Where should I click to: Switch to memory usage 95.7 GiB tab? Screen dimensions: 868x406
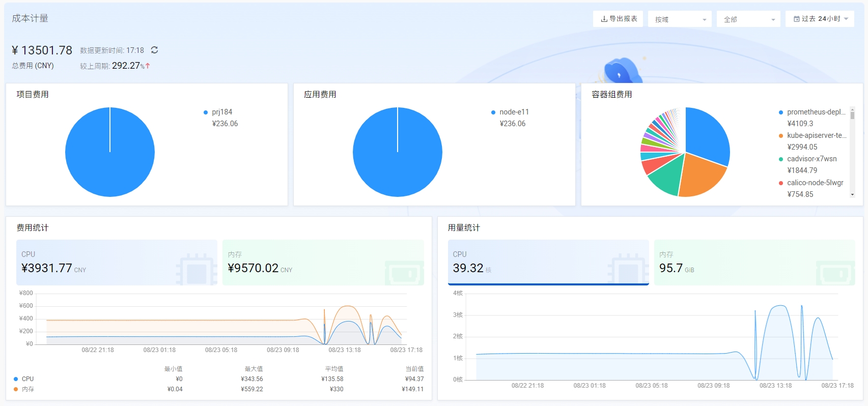pos(754,262)
